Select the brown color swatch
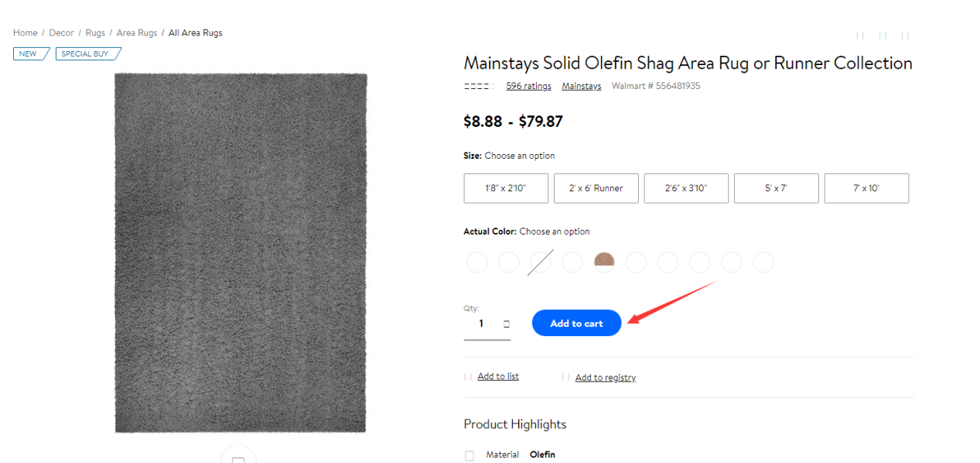 (x=604, y=262)
